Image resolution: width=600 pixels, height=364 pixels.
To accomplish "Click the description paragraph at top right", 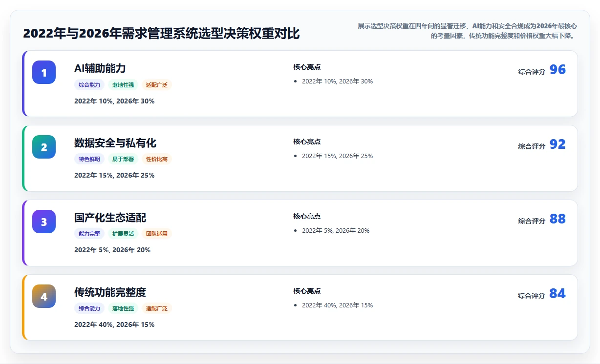I will [x=467, y=31].
